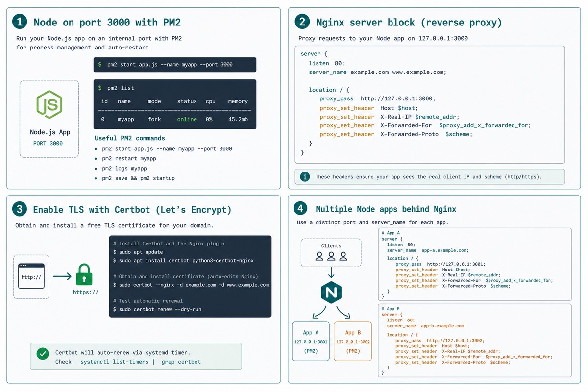Click the green Node.js hexagon logo
The width and height of the screenshot is (588, 392).
click(x=49, y=105)
